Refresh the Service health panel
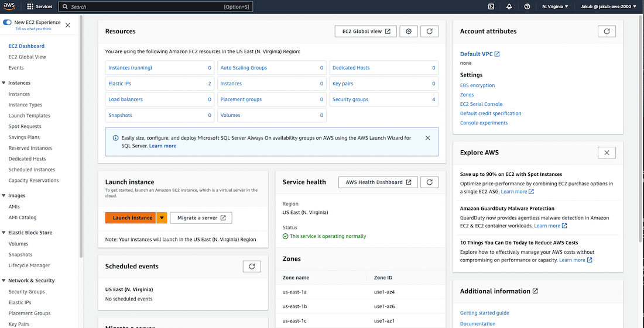This screenshot has height=328, width=644. tap(429, 182)
